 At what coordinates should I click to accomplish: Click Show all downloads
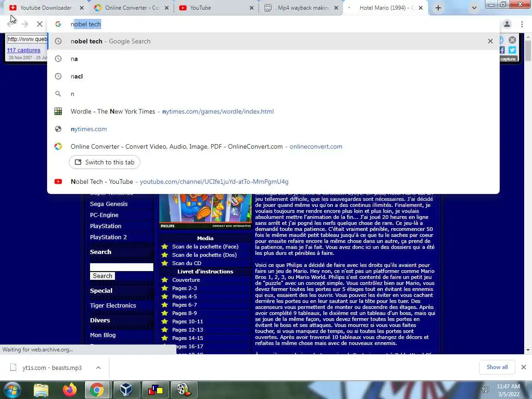[497, 367]
